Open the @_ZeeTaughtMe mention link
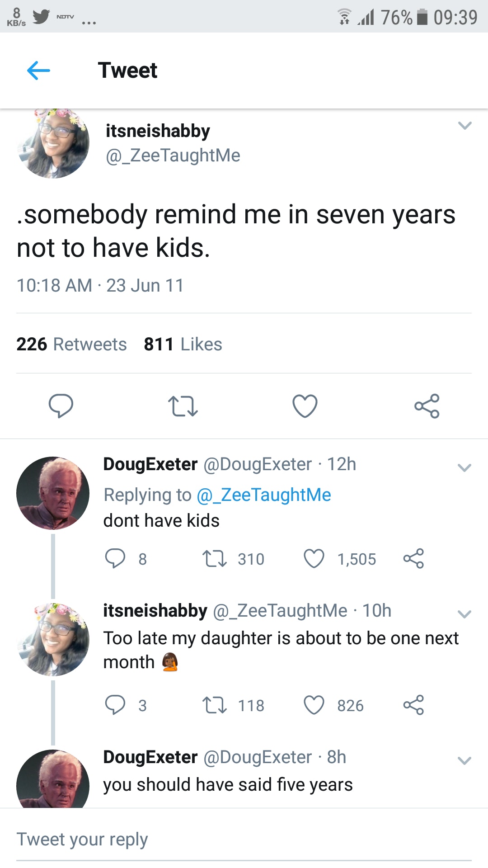 264,495
